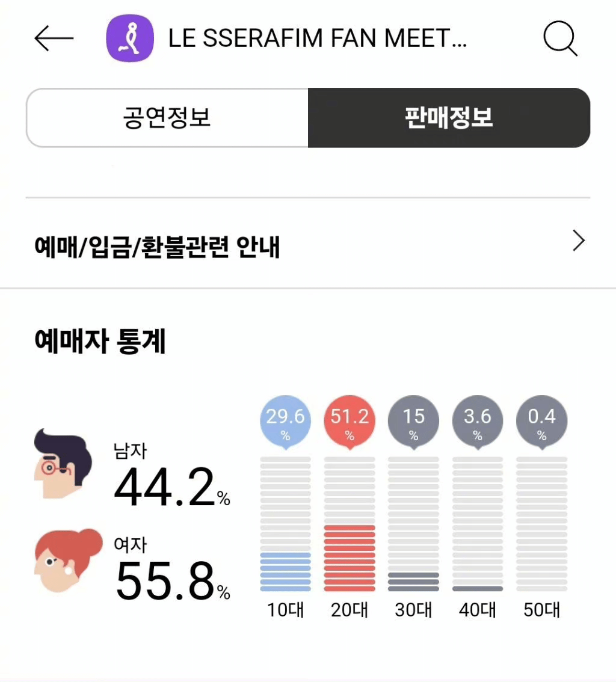Switch to the 공연정보 tab
Viewport: 616px width, 682px height.
point(167,118)
